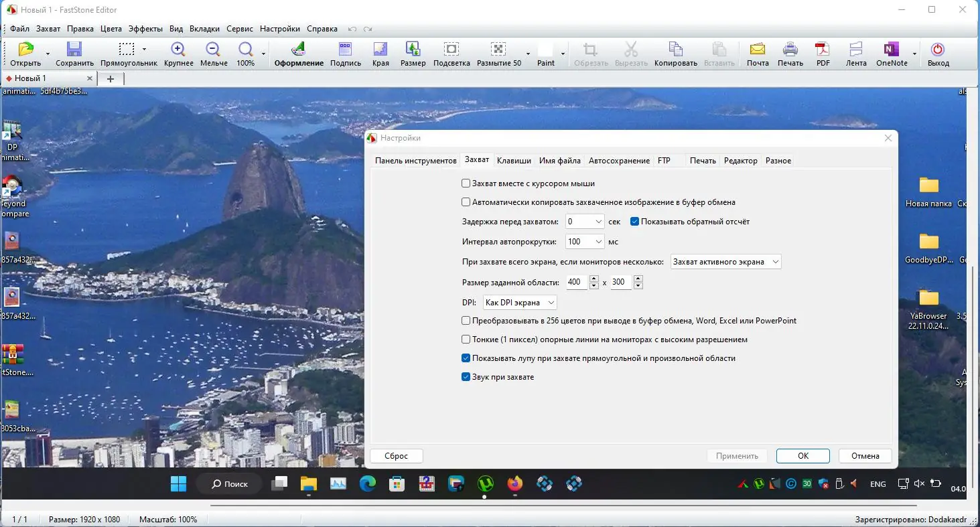Switch to the Клавиши settings tab
This screenshot has width=980, height=527.
point(514,161)
